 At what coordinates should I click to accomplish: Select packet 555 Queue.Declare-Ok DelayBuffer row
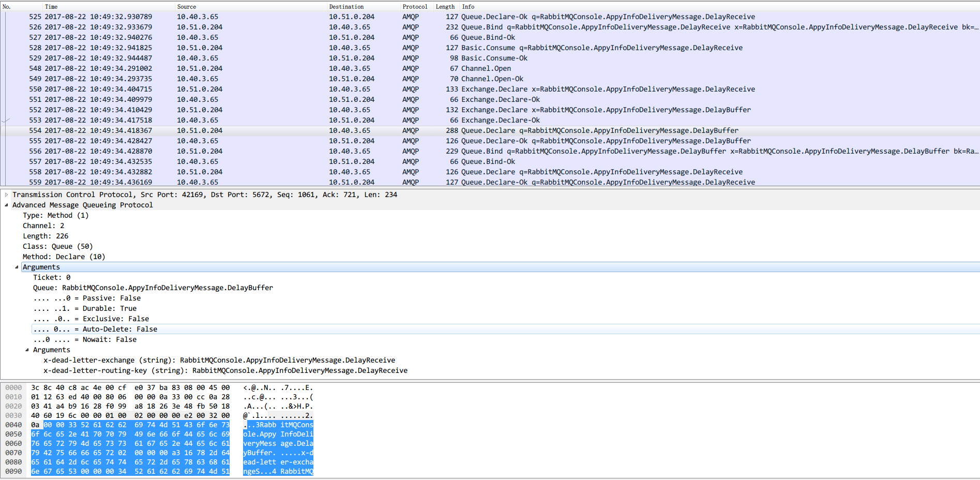pos(490,141)
